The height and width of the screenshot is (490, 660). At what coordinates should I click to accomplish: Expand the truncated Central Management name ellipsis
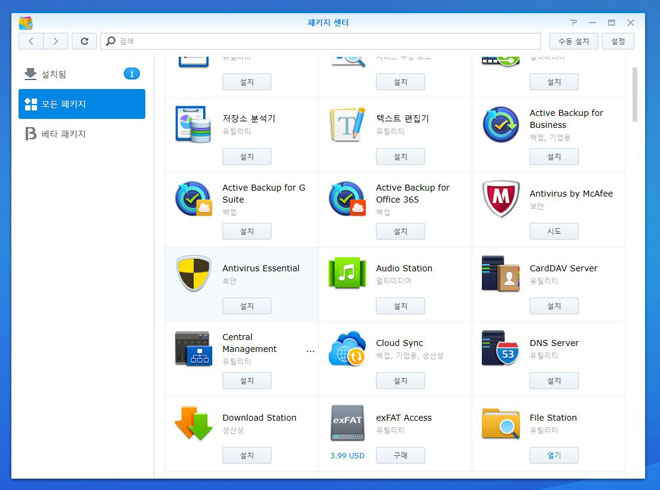pyautogui.click(x=310, y=351)
